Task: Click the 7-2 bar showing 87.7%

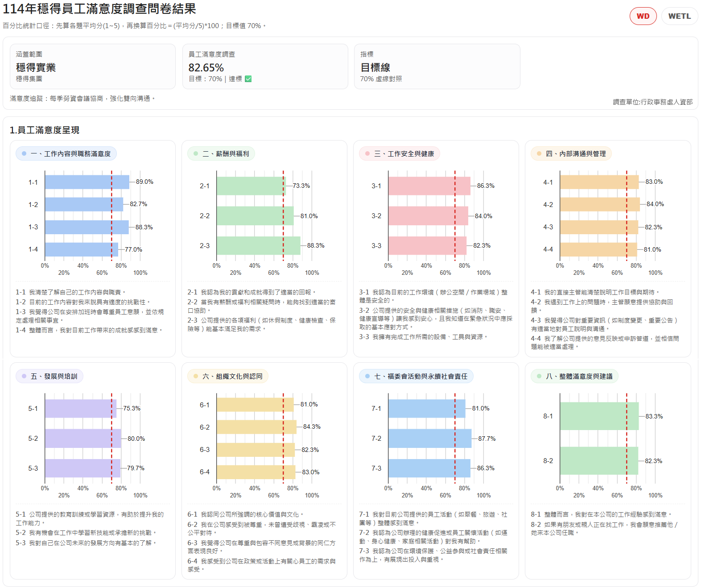Action: point(430,439)
